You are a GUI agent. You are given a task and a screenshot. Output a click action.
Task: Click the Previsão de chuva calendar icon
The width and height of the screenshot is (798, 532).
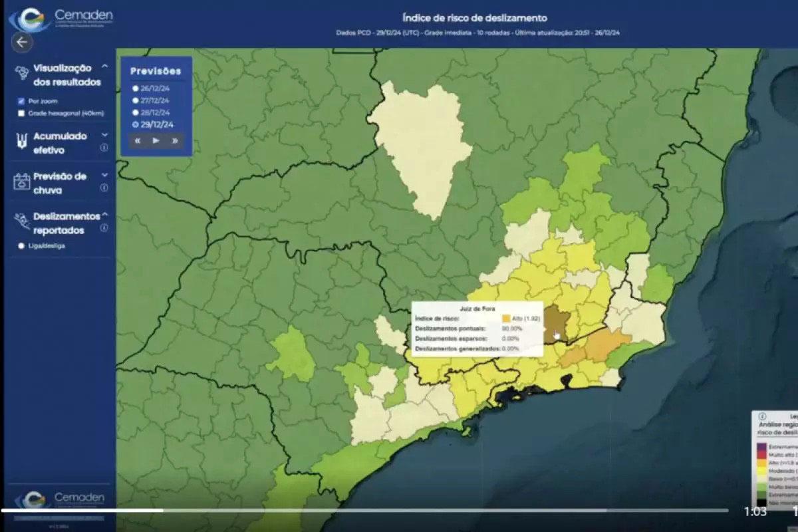tap(22, 182)
